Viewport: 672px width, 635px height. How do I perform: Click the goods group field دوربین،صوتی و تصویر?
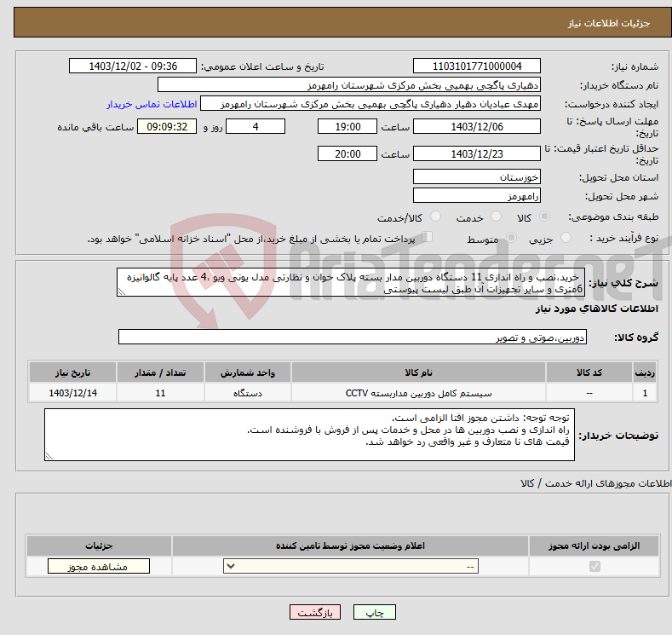tap(353, 337)
